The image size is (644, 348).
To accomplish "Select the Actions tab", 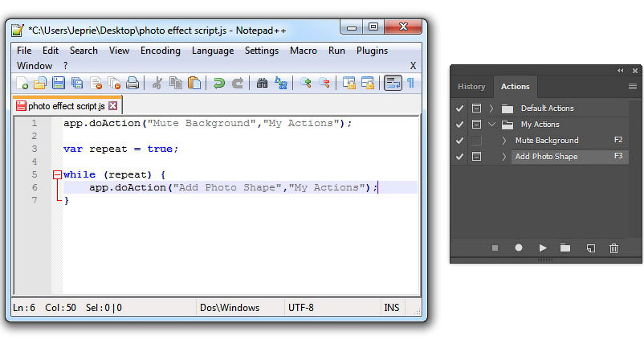I will 515,86.
